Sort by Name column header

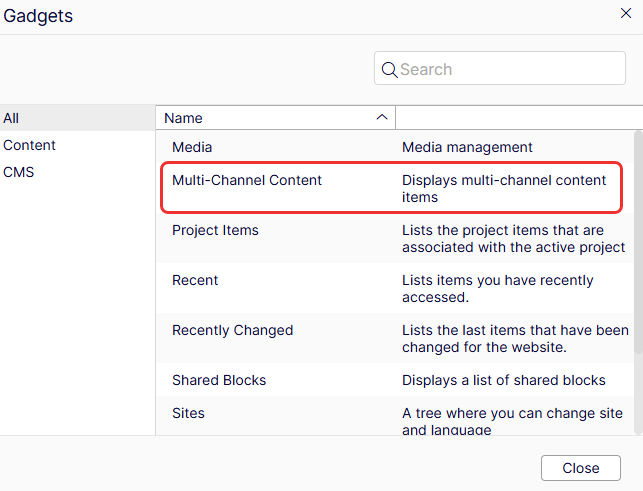(x=276, y=118)
